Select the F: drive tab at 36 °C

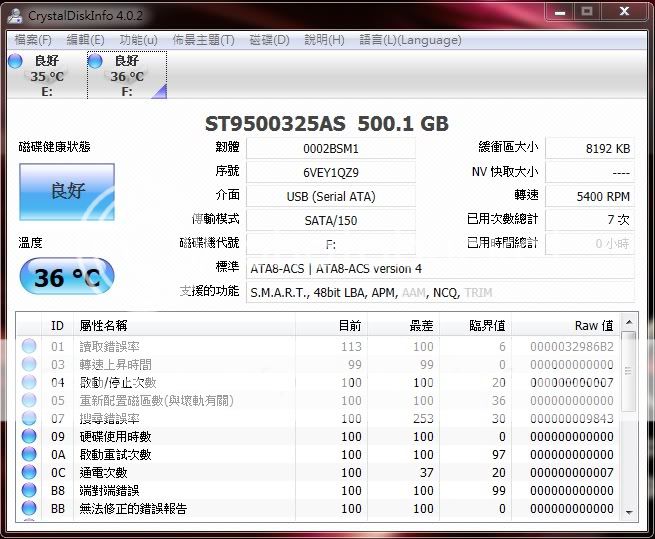tap(127, 75)
